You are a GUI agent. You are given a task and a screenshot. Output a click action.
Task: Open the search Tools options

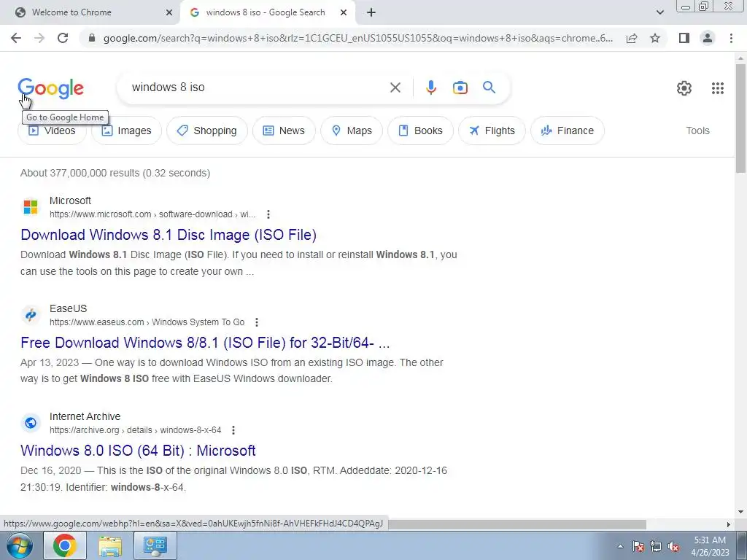[x=697, y=131]
